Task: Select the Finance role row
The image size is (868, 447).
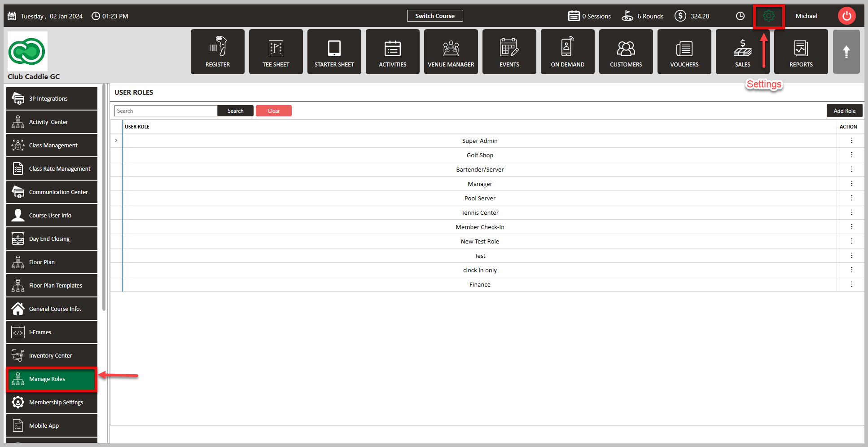Action: (480, 284)
